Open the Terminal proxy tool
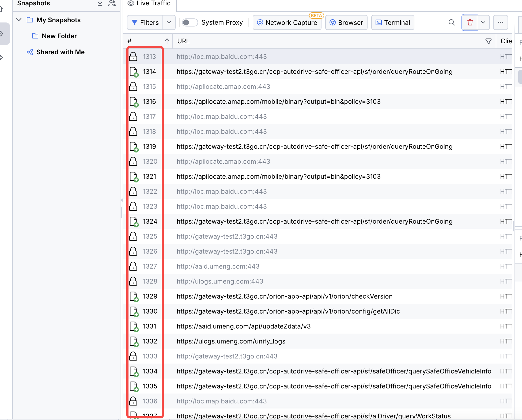 [392, 22]
